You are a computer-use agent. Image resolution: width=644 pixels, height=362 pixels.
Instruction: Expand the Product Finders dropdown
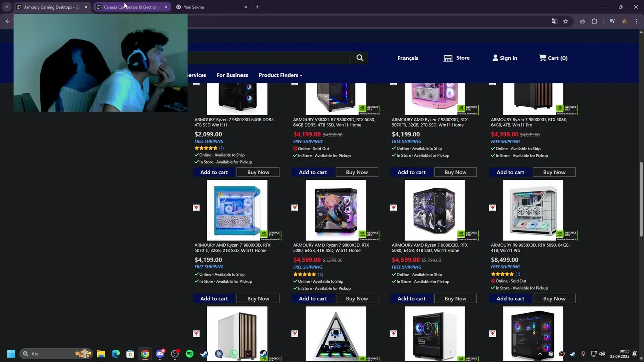pyautogui.click(x=280, y=75)
